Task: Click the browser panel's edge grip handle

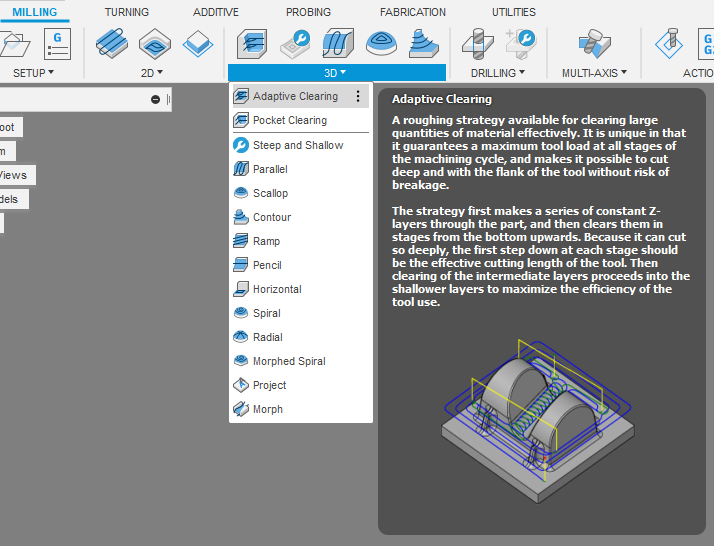Action: (168, 99)
